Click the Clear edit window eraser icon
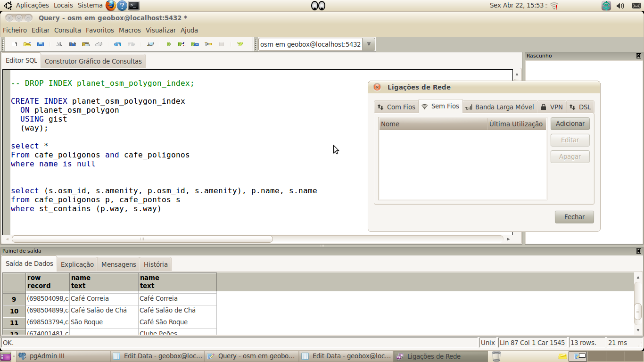The image size is (644, 362). point(99,44)
